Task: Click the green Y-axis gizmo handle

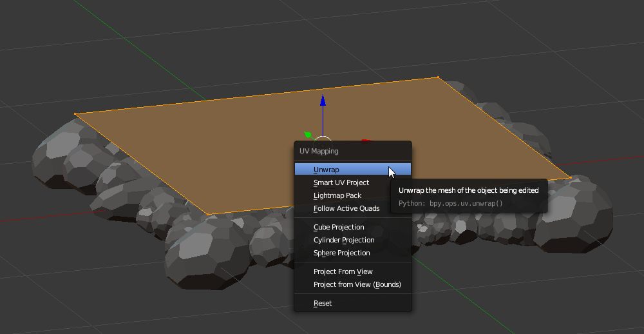Action: (308, 135)
